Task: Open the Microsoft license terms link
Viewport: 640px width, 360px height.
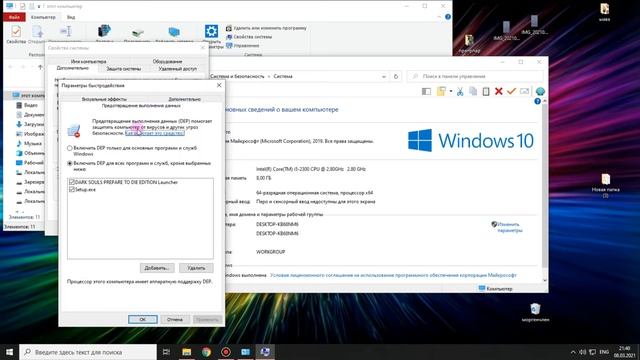Action: click(x=393, y=275)
